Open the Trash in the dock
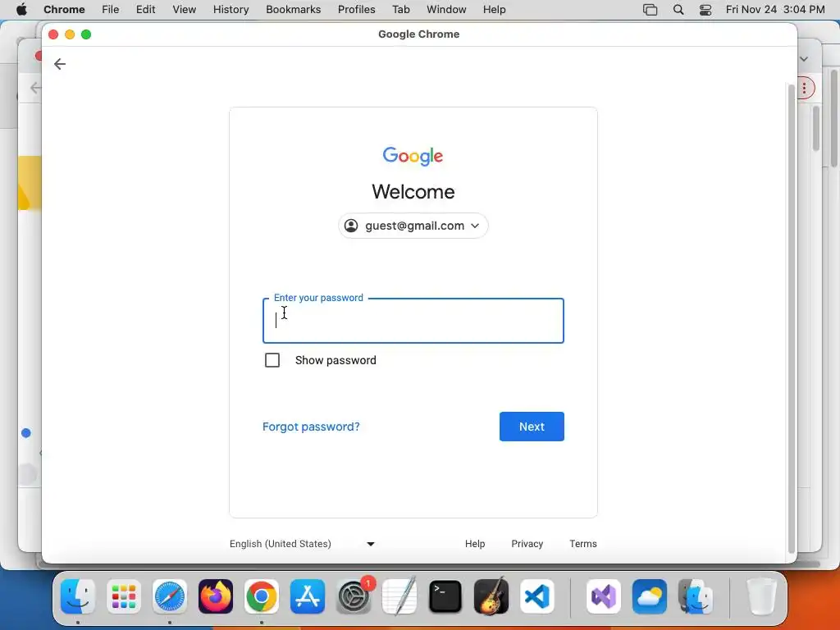This screenshot has height=630, width=840. pyautogui.click(x=761, y=596)
